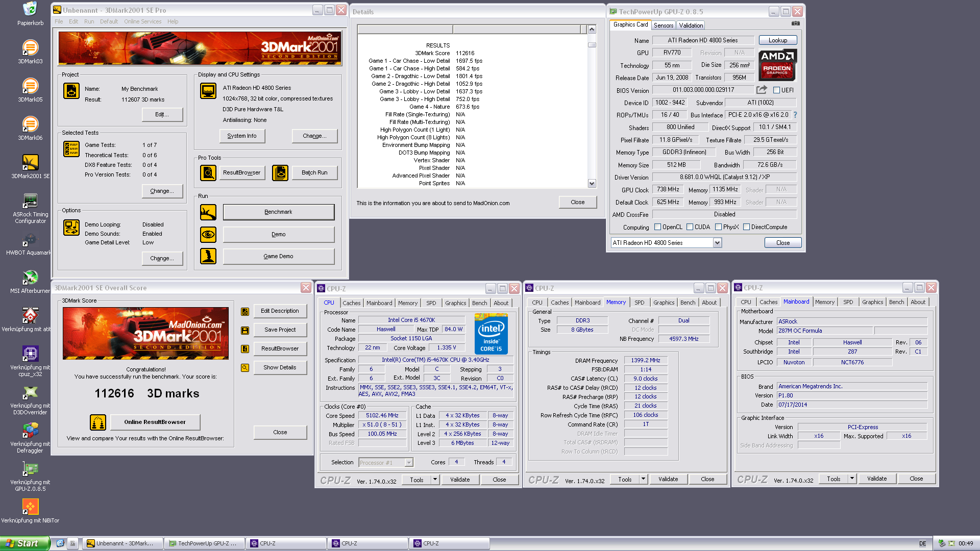Click the Lookup button in GPU-Z
980x551 pixels.
[777, 40]
